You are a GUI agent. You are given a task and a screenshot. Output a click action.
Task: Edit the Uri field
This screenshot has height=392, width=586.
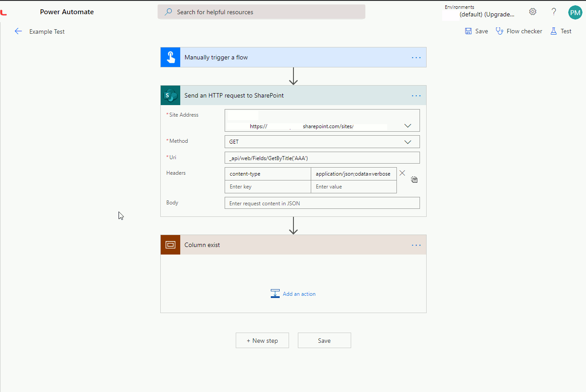pos(322,158)
